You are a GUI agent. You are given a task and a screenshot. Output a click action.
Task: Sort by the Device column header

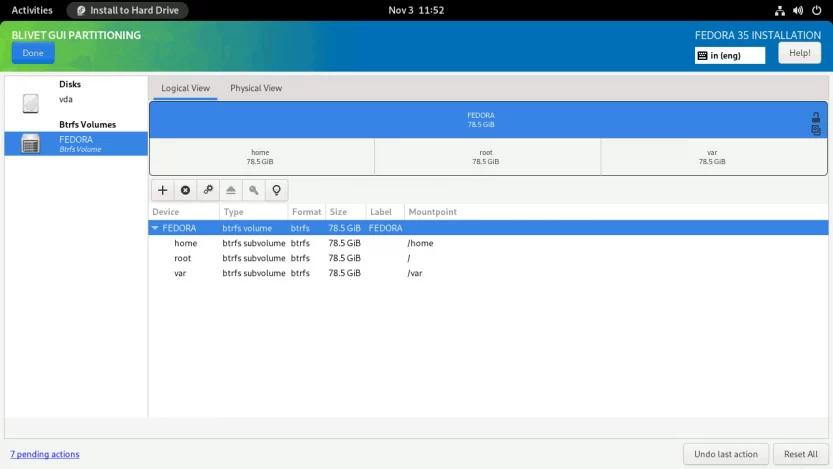[x=184, y=211]
